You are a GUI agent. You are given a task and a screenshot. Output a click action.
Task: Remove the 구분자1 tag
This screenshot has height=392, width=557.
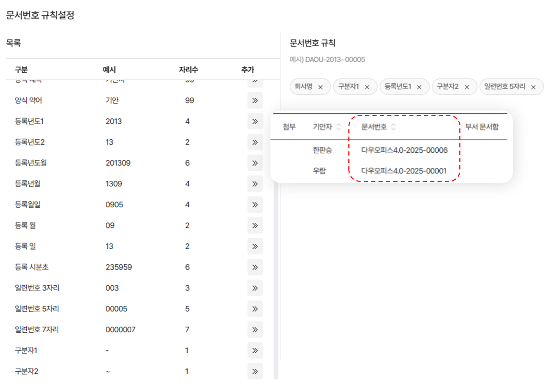tap(367, 87)
